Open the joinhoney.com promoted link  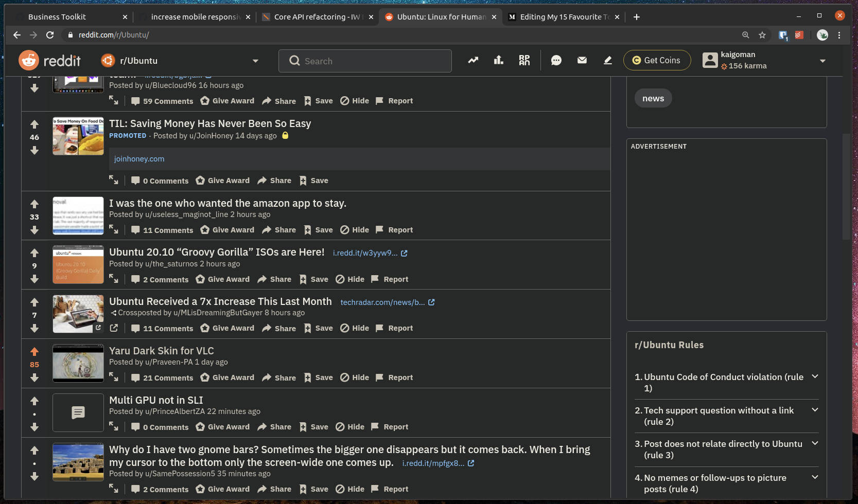tap(139, 159)
